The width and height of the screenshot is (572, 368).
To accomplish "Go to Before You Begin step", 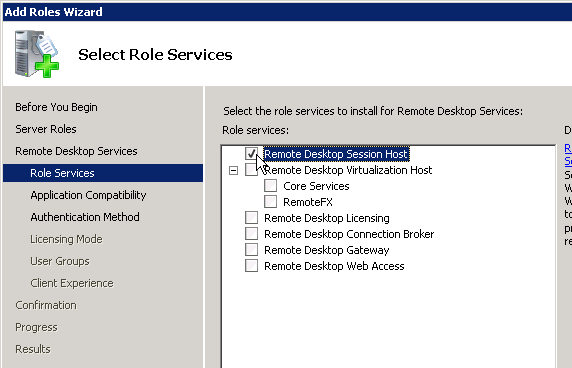I will 56,107.
